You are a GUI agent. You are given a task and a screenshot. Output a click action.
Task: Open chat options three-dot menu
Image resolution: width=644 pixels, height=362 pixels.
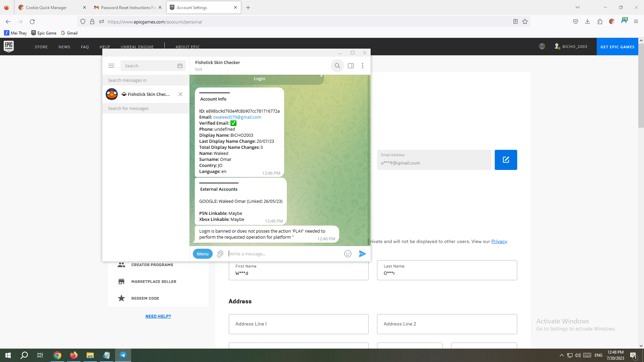[363, 66]
